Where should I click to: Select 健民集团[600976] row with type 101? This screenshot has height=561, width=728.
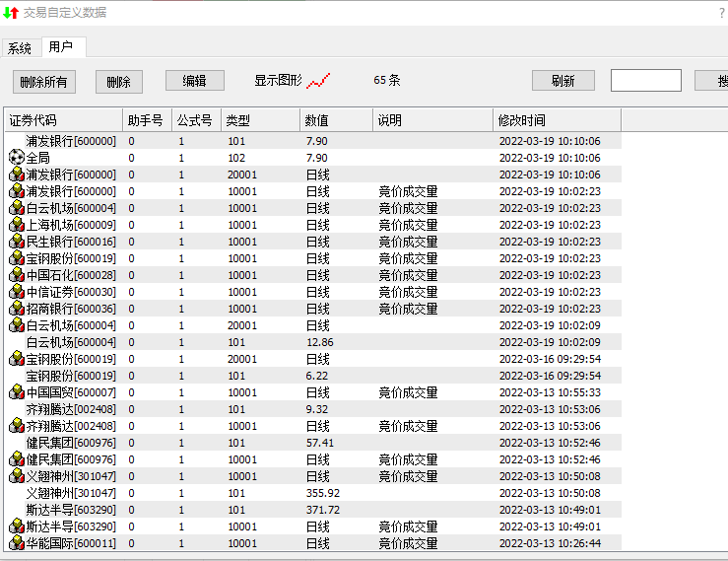313,443
